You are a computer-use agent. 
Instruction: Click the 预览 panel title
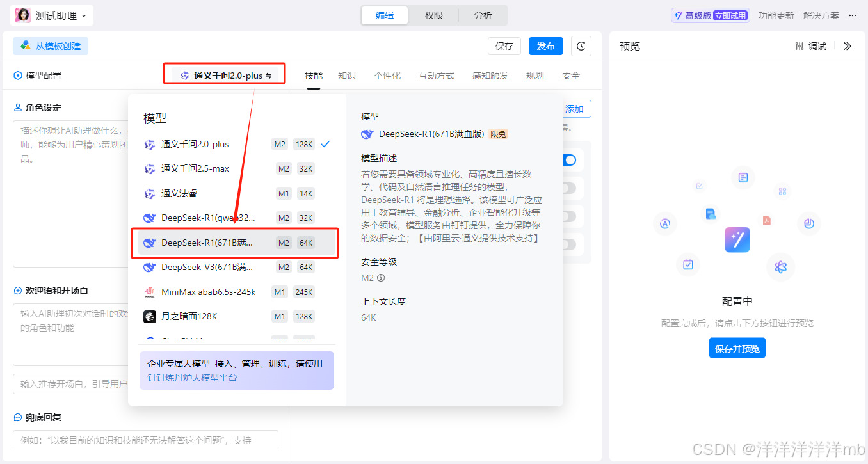(x=630, y=46)
